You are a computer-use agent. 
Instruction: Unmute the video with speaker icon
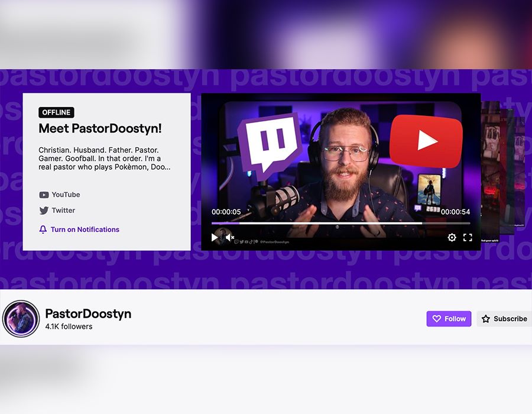coord(230,237)
